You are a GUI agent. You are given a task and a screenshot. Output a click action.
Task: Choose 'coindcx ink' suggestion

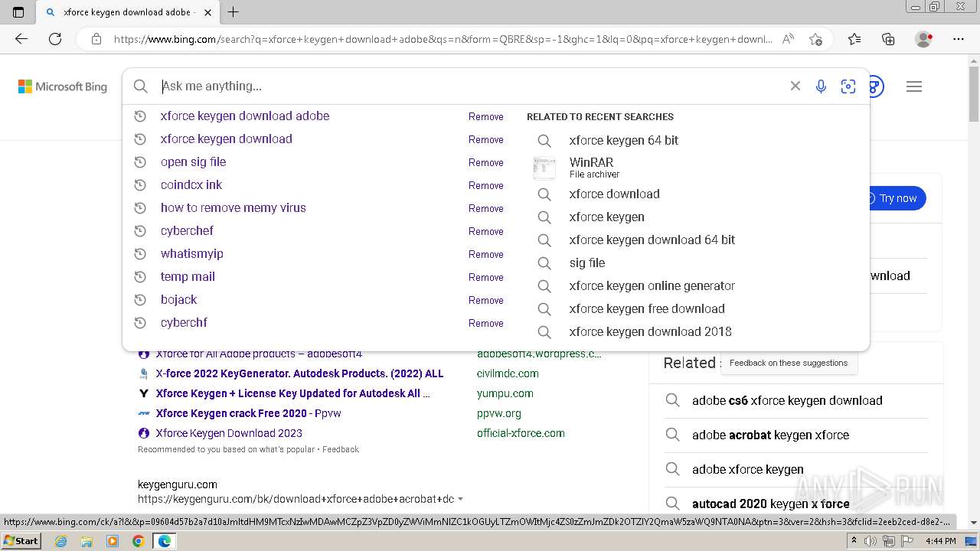click(191, 185)
